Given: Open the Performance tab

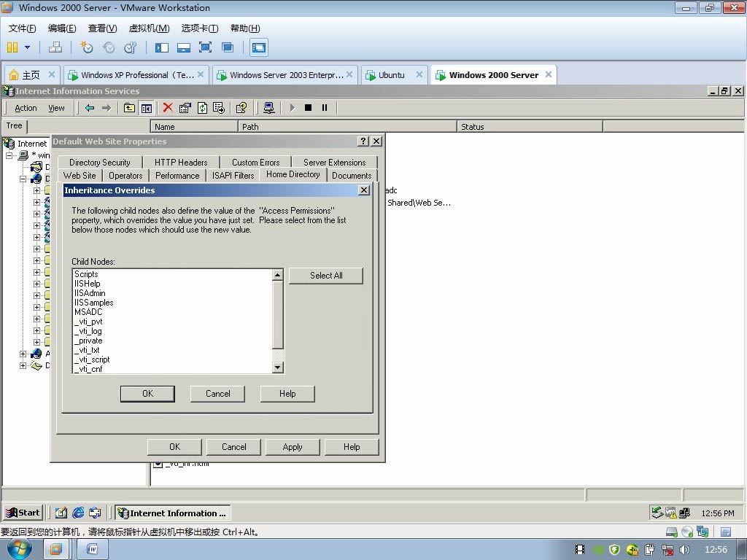Looking at the screenshot, I should click(177, 175).
